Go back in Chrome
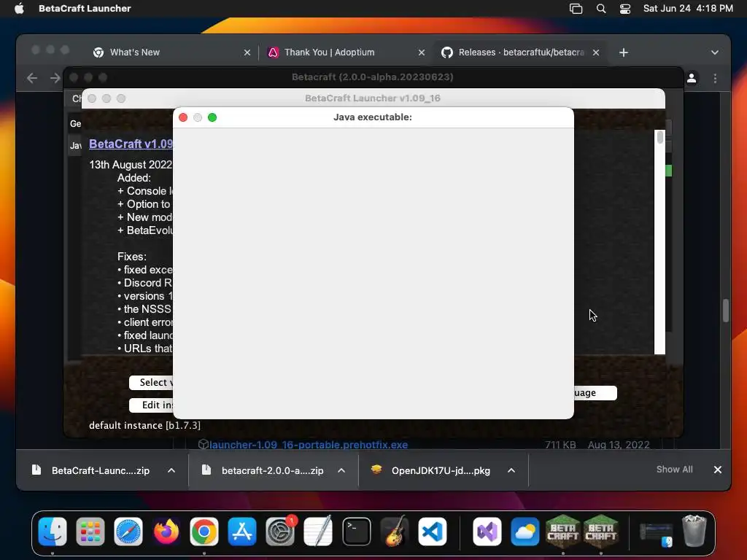 (x=32, y=78)
